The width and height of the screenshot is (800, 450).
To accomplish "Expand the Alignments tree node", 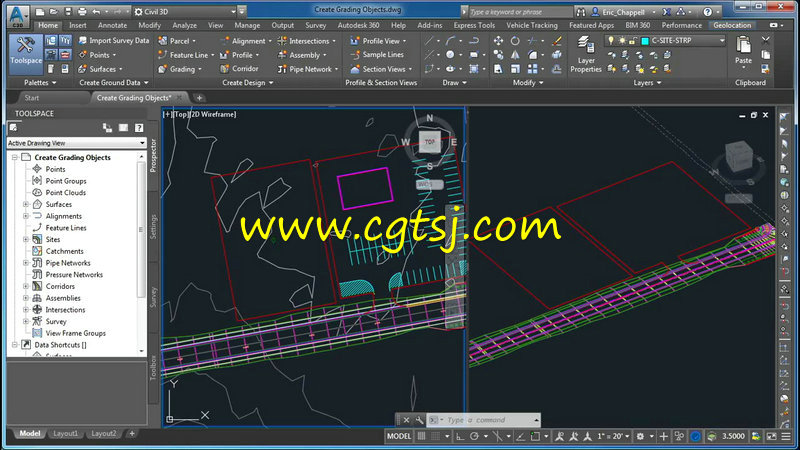I will click(x=26, y=216).
